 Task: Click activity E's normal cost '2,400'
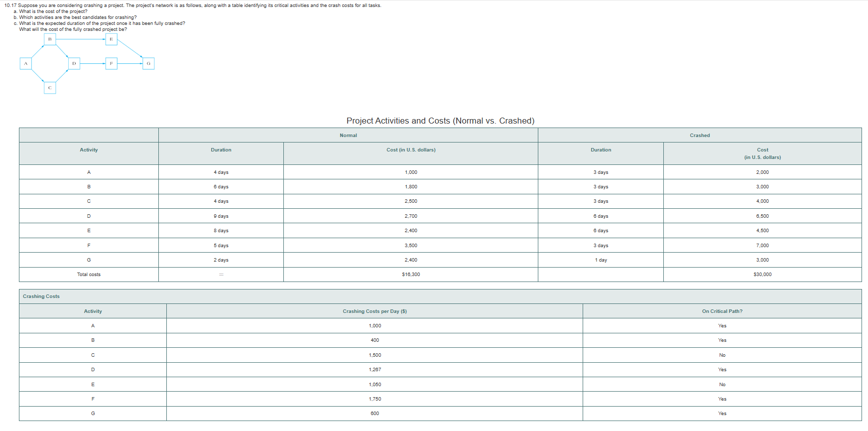click(411, 231)
